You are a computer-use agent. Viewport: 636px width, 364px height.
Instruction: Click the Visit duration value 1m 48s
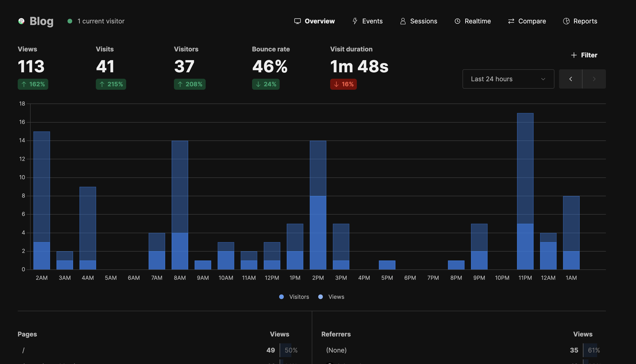coord(359,66)
